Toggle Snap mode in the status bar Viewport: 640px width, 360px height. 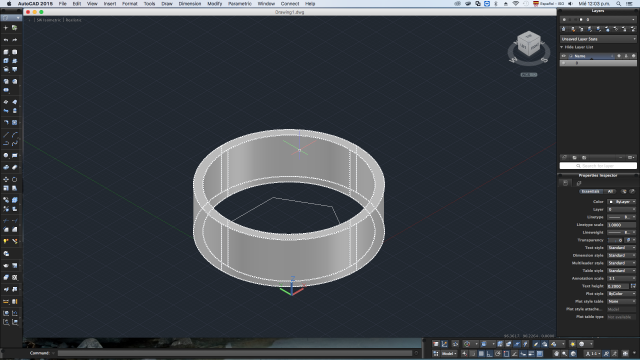(473, 353)
